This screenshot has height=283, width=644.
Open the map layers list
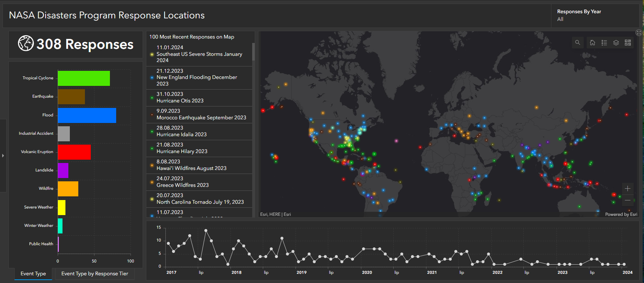(616, 43)
